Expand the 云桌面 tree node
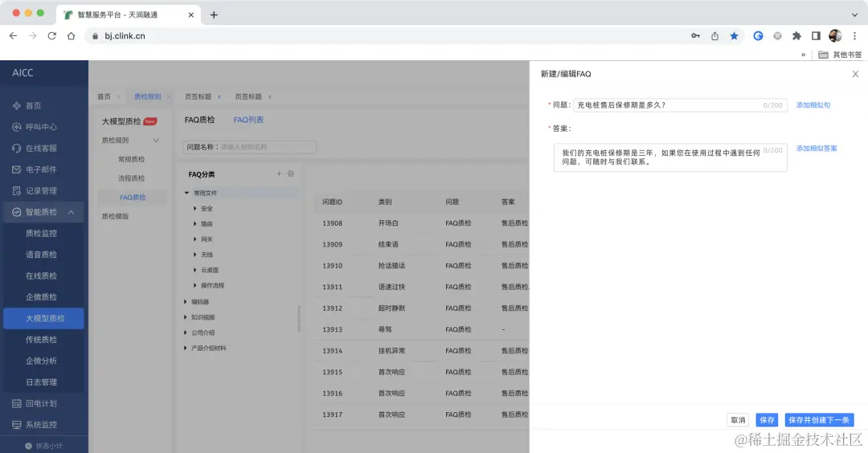 point(194,270)
